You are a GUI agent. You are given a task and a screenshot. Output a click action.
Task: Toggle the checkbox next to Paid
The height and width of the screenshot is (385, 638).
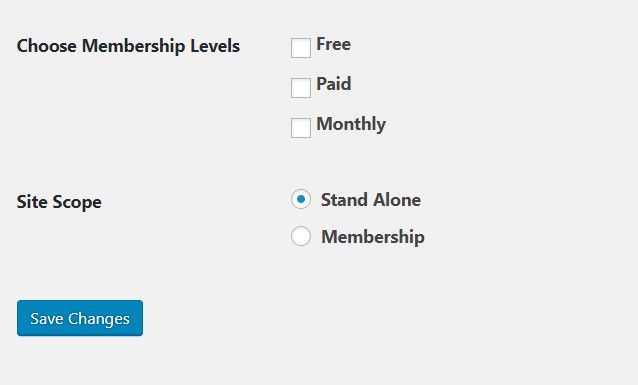(301, 88)
